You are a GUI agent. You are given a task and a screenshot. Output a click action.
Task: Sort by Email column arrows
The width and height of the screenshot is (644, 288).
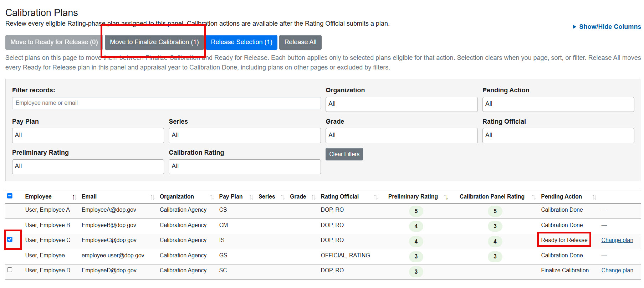pyautogui.click(x=153, y=197)
